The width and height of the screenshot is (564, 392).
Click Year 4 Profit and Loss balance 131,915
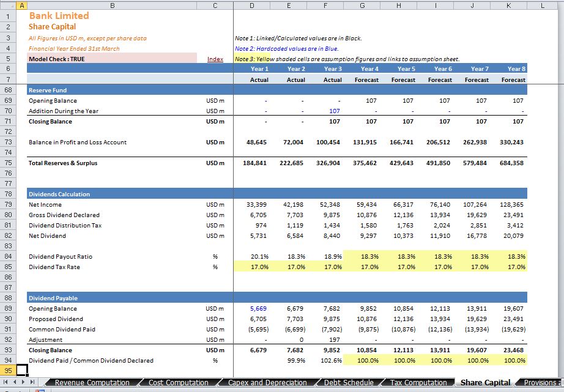(365, 142)
